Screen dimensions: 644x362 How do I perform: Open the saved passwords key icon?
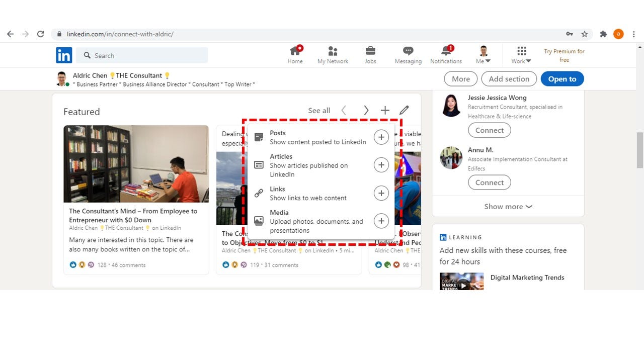pos(570,34)
